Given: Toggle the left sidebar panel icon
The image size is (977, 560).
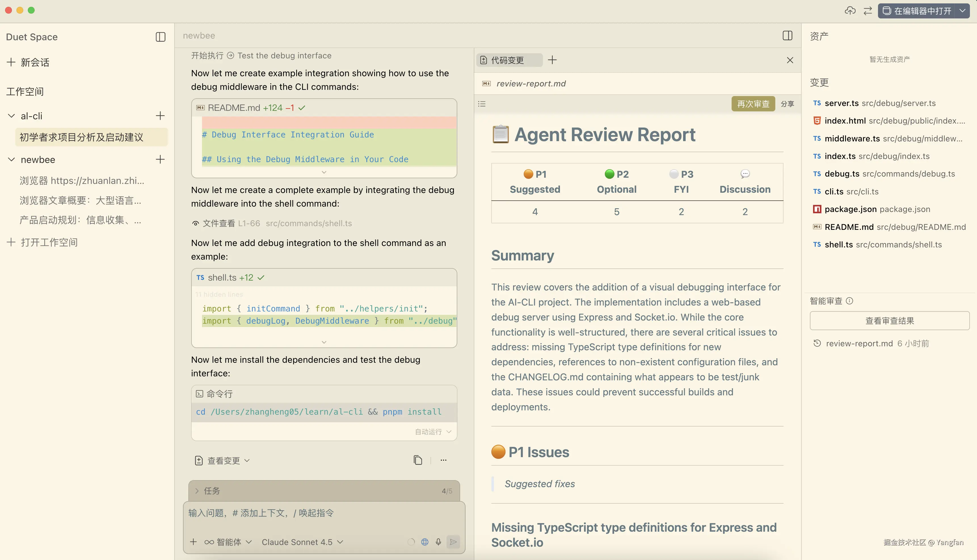Looking at the screenshot, I should click(x=161, y=37).
